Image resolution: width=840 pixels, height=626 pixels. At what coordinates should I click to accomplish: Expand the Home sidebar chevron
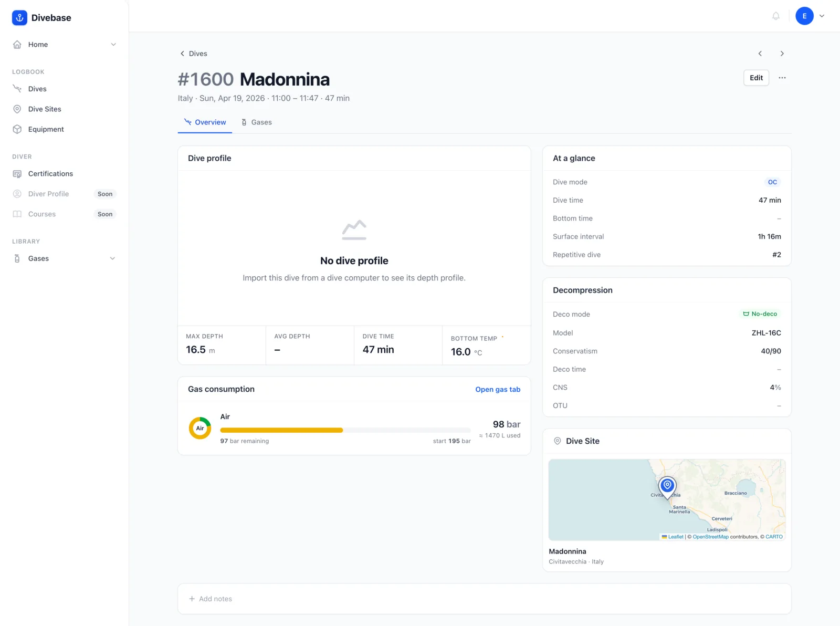pos(113,45)
